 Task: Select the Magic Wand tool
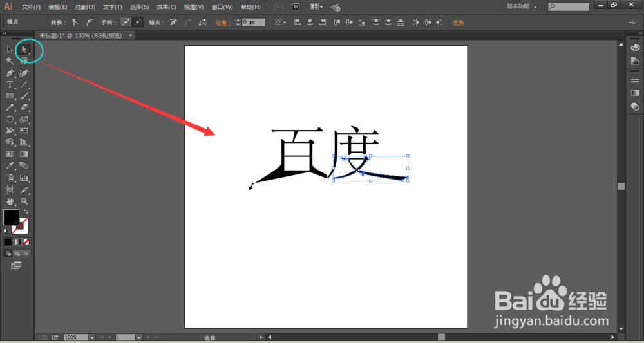click(x=10, y=61)
